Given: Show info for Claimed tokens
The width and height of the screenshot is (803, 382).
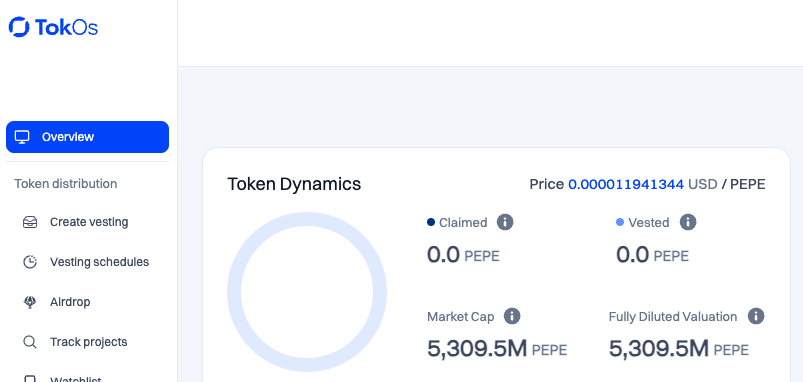Looking at the screenshot, I should tap(505, 222).
